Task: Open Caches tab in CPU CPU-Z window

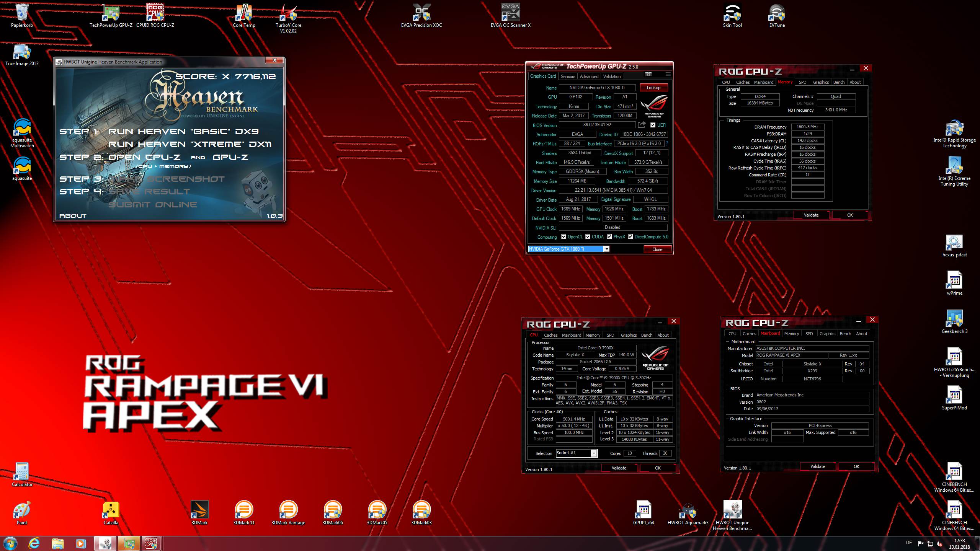Action: pos(550,335)
